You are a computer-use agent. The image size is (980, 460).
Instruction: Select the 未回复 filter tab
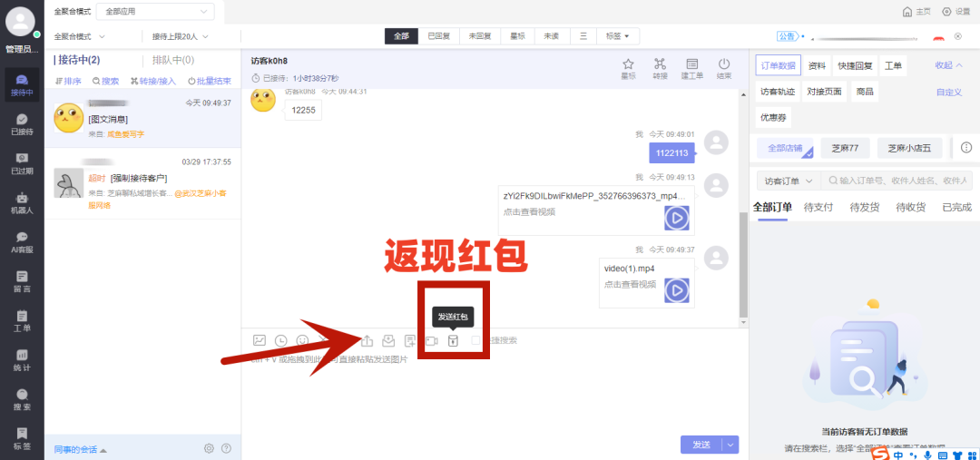(480, 36)
